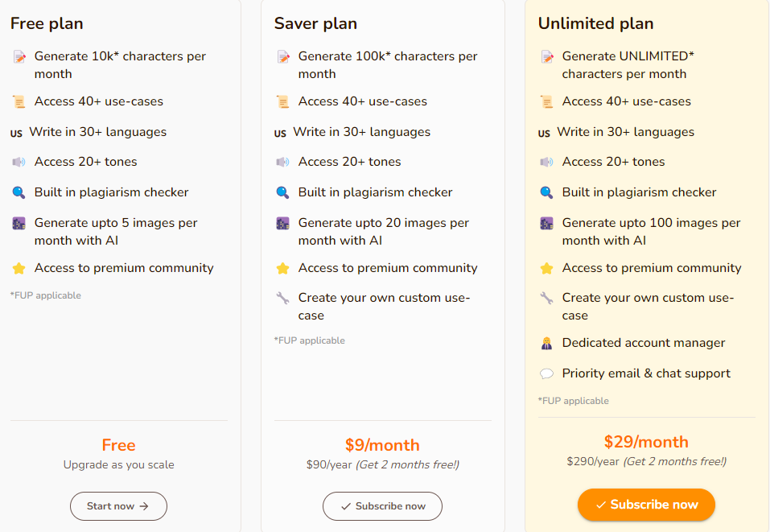Click the $29/month price text

[646, 441]
